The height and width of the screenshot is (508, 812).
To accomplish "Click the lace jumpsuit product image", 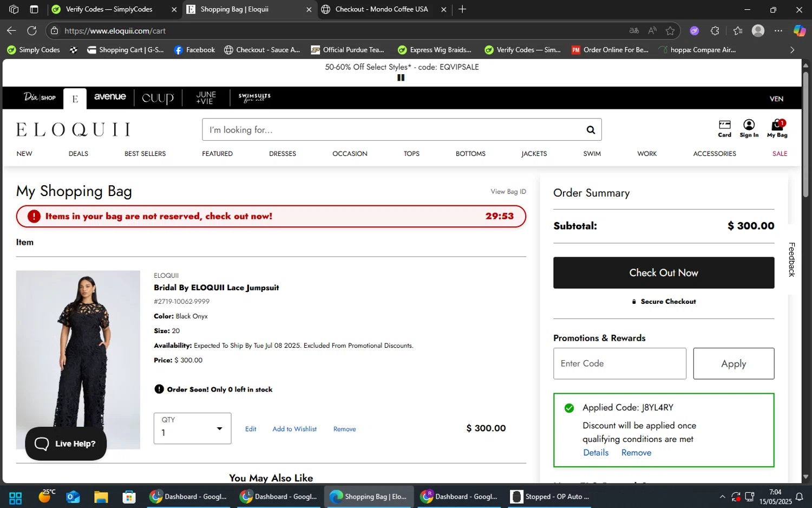I will click(x=78, y=360).
